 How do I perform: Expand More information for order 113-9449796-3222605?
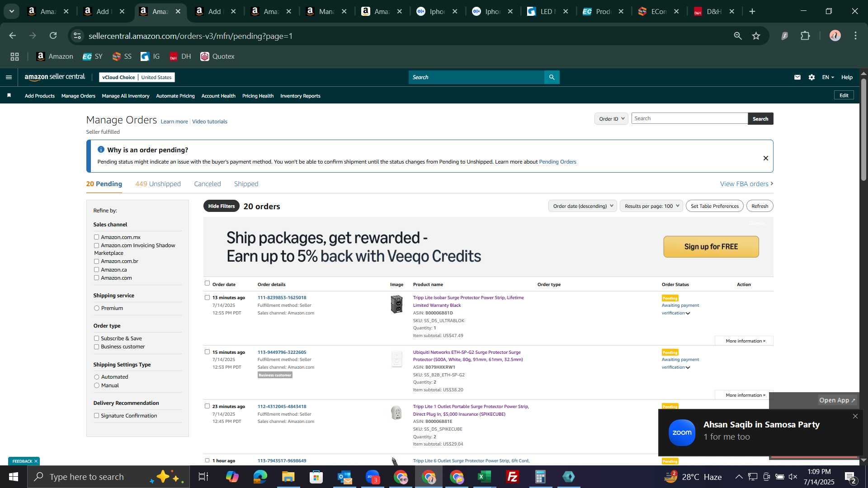click(x=745, y=395)
